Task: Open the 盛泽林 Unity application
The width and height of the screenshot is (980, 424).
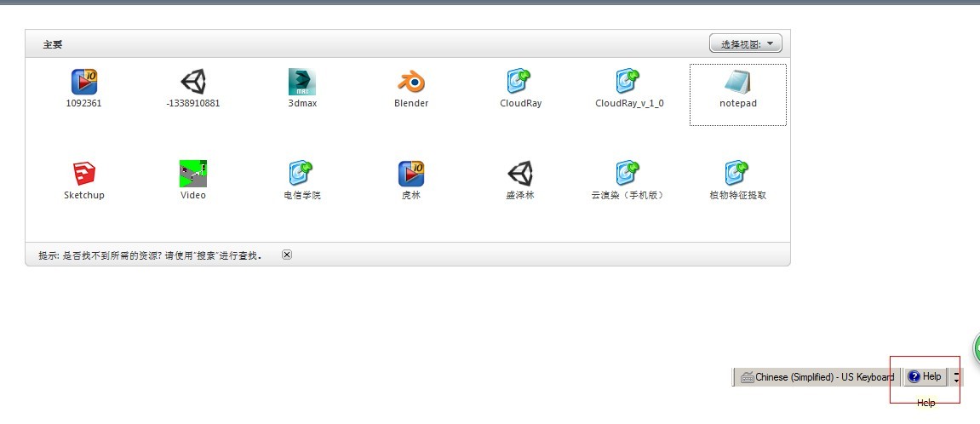Action: 520,174
